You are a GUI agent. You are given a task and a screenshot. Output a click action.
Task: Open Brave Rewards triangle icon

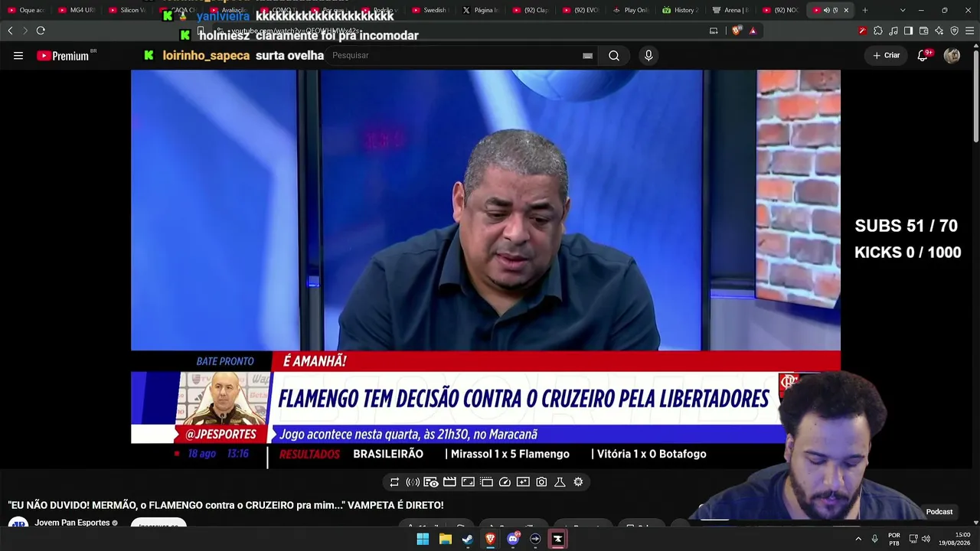(753, 31)
